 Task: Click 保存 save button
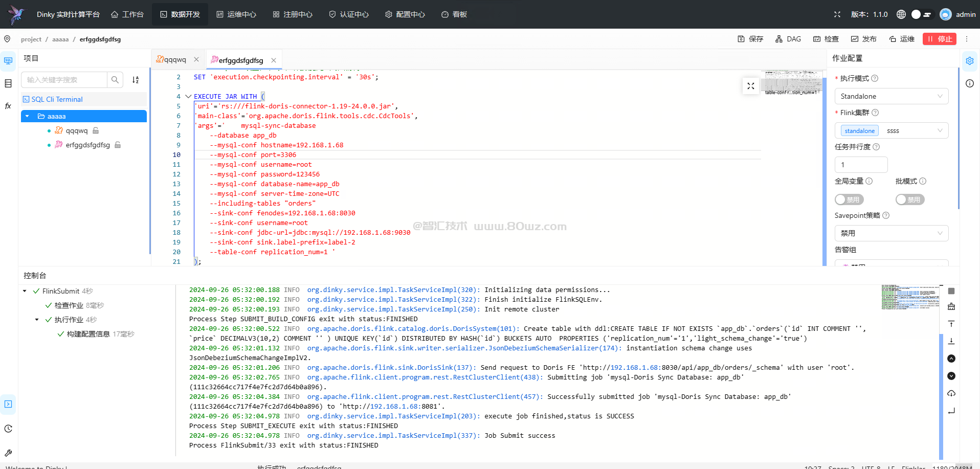[x=750, y=39]
